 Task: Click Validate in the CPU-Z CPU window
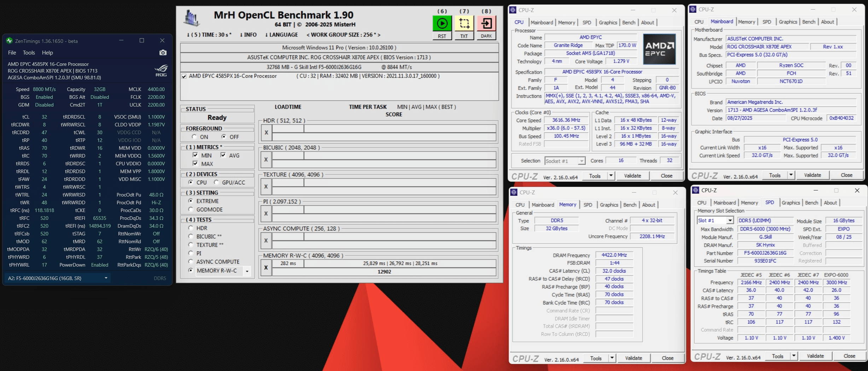(x=633, y=176)
